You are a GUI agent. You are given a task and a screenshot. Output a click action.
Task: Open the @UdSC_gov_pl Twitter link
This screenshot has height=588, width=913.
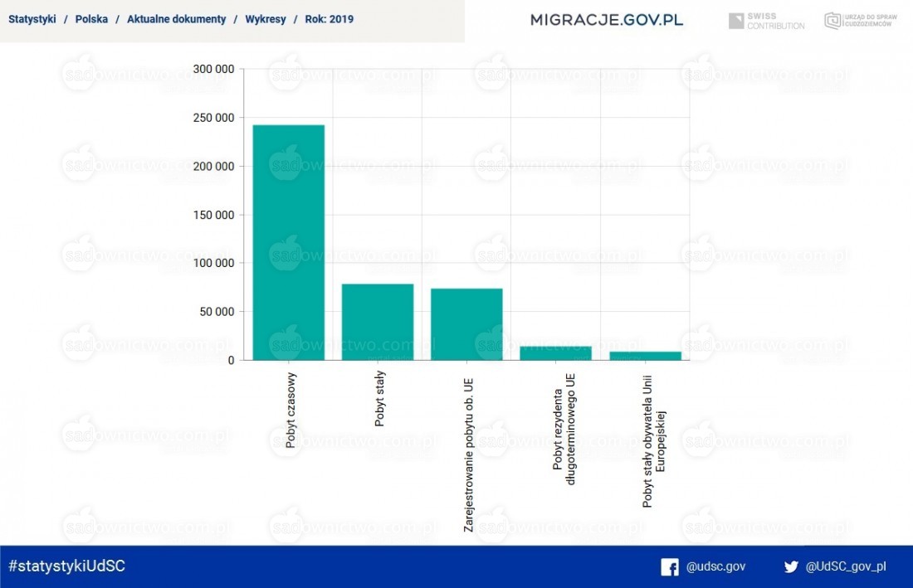point(846,566)
